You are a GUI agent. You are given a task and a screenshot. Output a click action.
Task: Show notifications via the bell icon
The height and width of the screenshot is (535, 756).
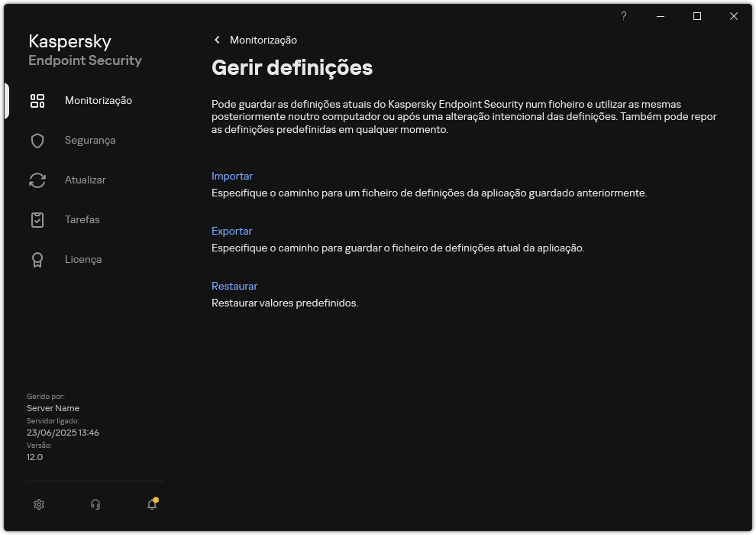(152, 504)
